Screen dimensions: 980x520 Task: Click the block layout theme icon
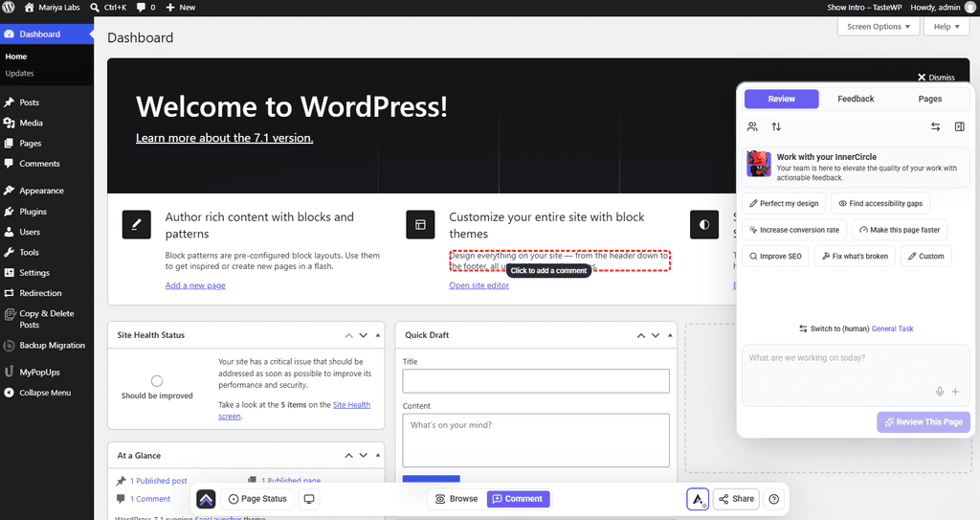coord(420,225)
